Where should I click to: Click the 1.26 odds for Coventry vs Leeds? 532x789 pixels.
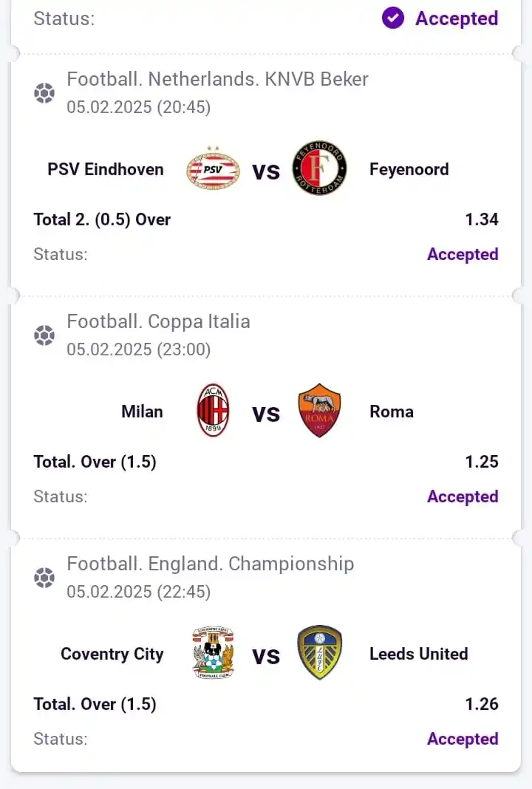481,704
